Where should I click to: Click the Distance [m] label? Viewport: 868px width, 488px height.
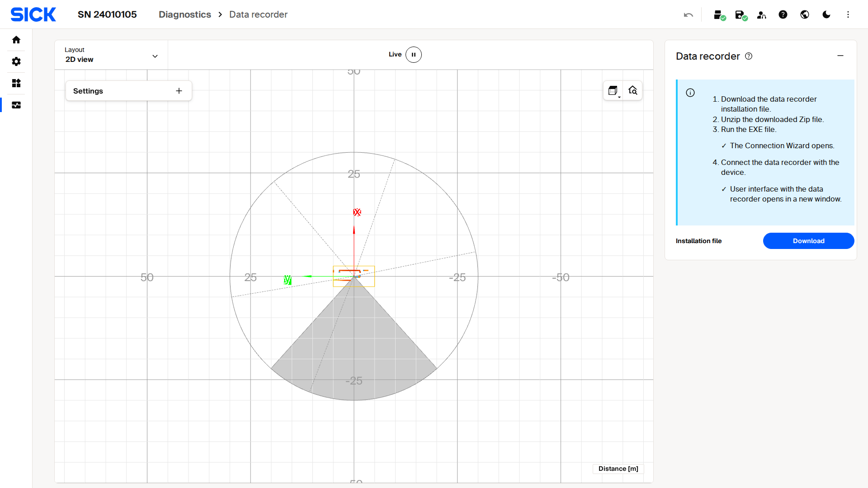618,469
